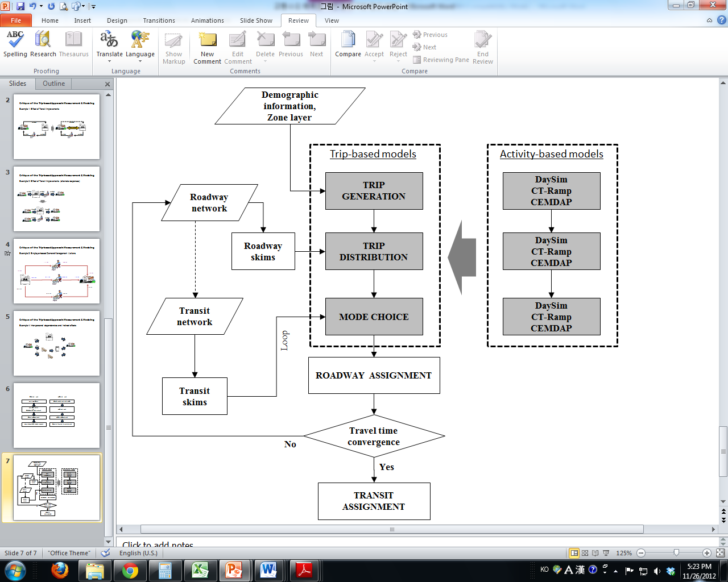Switch to the Transitions tab
728x582 pixels.
pyautogui.click(x=159, y=20)
